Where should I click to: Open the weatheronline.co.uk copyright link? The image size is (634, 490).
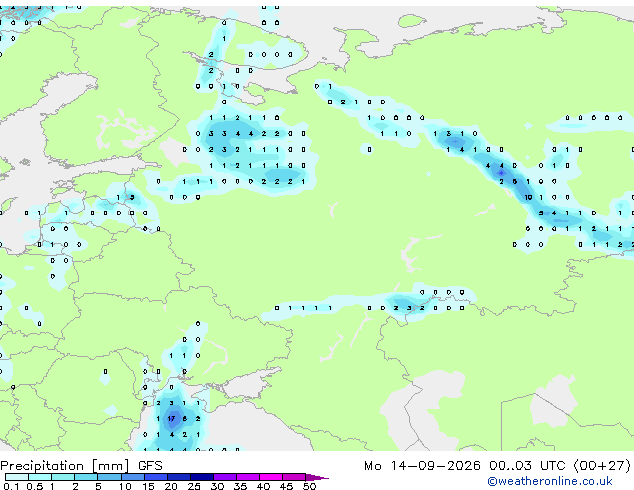pos(550,481)
